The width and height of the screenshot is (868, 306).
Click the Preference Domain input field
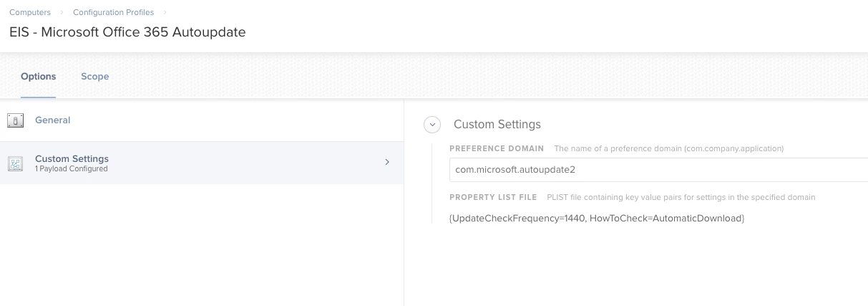658,170
